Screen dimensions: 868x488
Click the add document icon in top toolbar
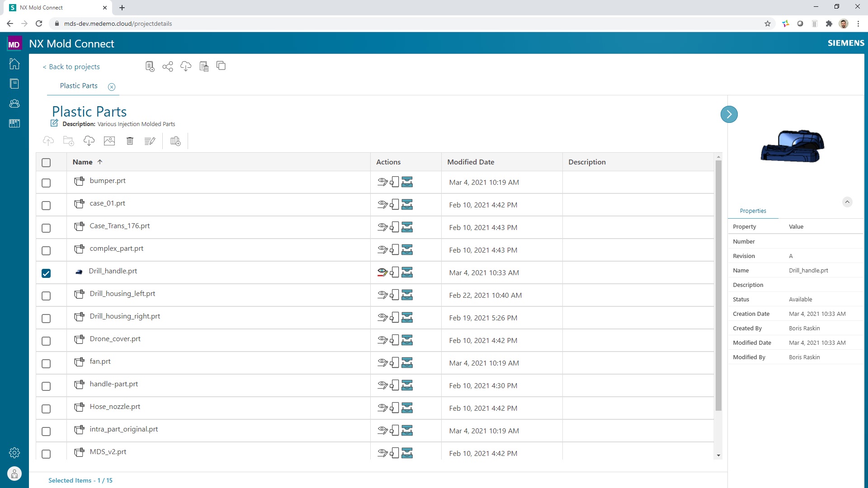pyautogui.click(x=150, y=66)
